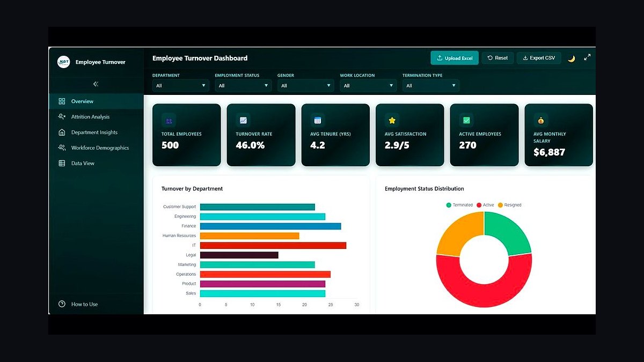Screen dimensions: 644x362
Task: Click the Finance bar in chart
Action: pyautogui.click(x=270, y=226)
